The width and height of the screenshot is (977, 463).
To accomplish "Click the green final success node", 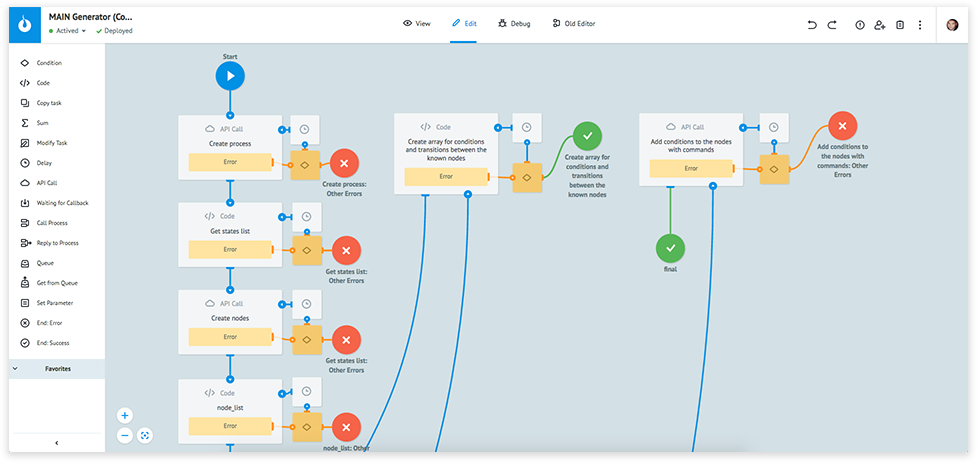I will pos(670,247).
